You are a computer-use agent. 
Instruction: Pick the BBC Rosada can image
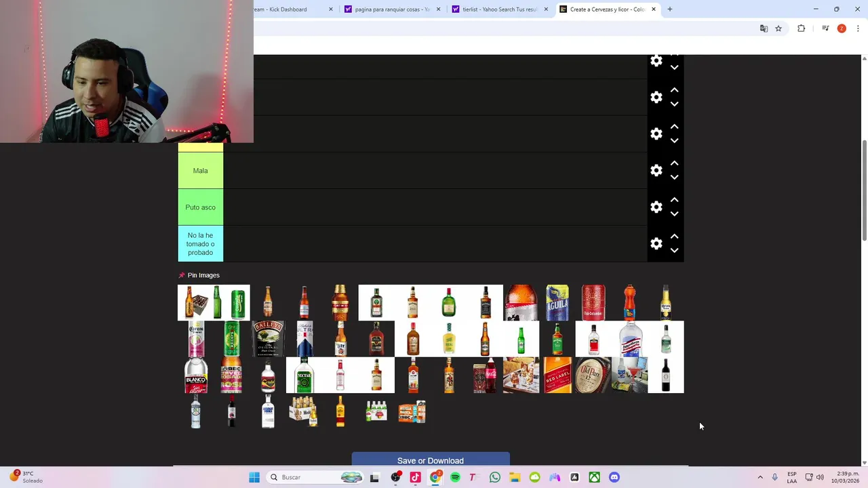232,375
